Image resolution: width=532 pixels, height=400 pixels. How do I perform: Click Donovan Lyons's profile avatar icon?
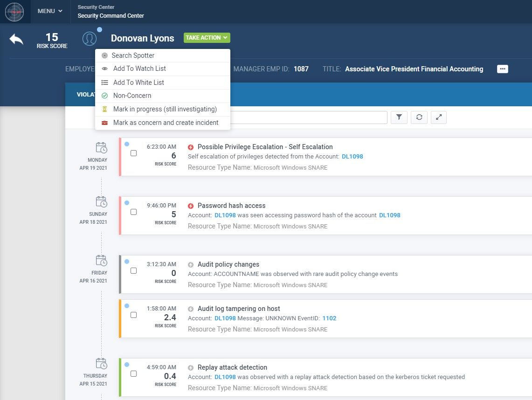click(90, 38)
